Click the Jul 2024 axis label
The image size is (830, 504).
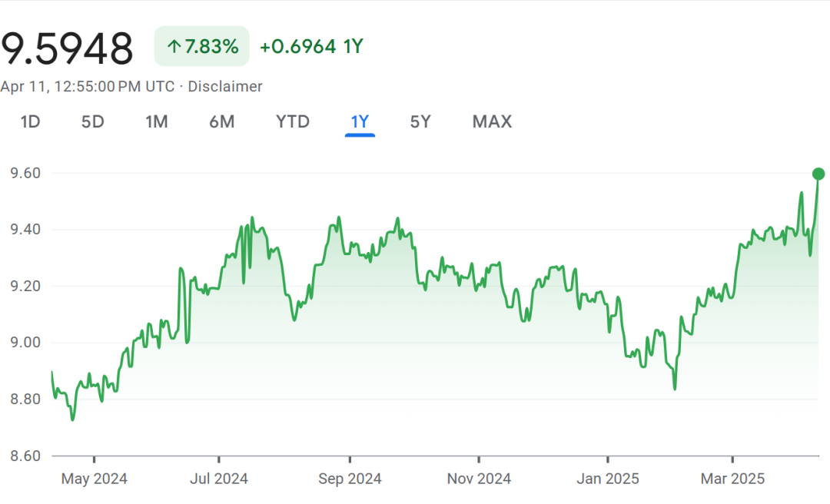[x=218, y=479]
